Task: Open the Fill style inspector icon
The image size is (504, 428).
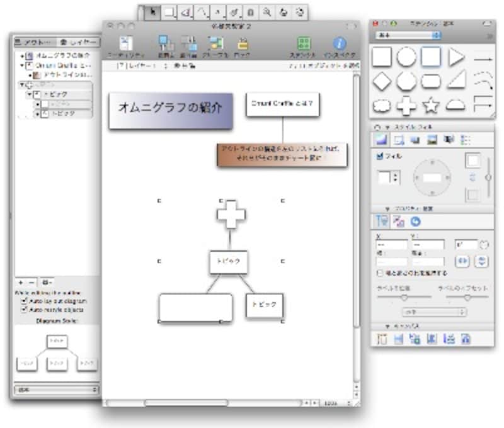Action: 381,140
